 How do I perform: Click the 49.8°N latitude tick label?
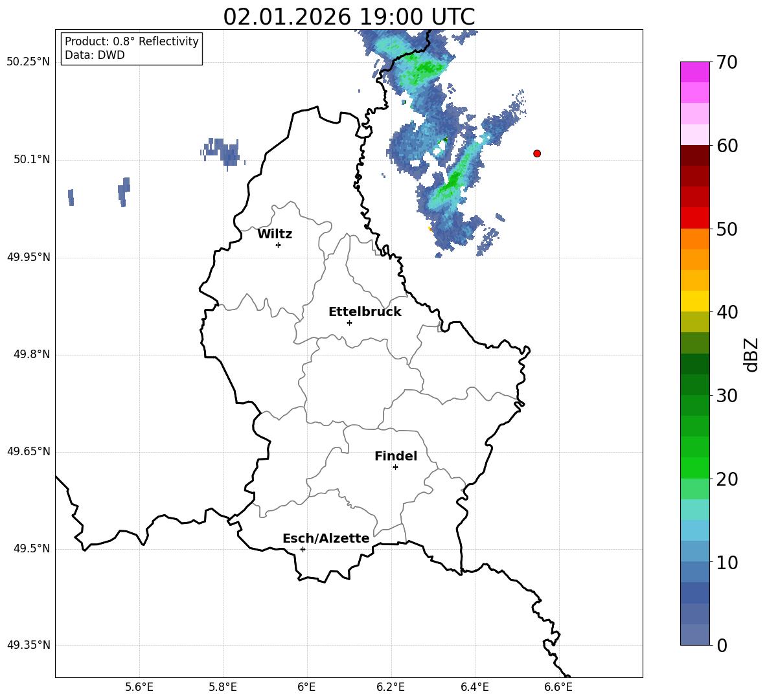click(x=32, y=354)
